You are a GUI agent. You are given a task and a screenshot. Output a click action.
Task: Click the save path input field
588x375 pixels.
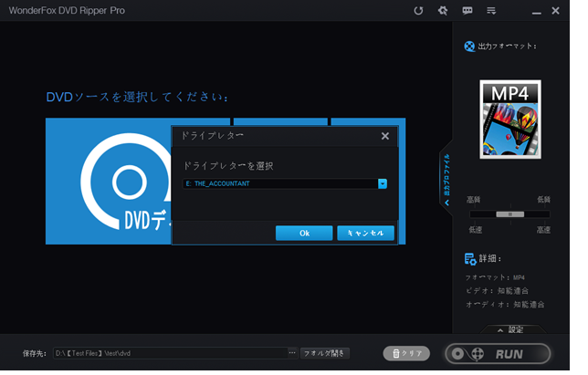[169, 352]
